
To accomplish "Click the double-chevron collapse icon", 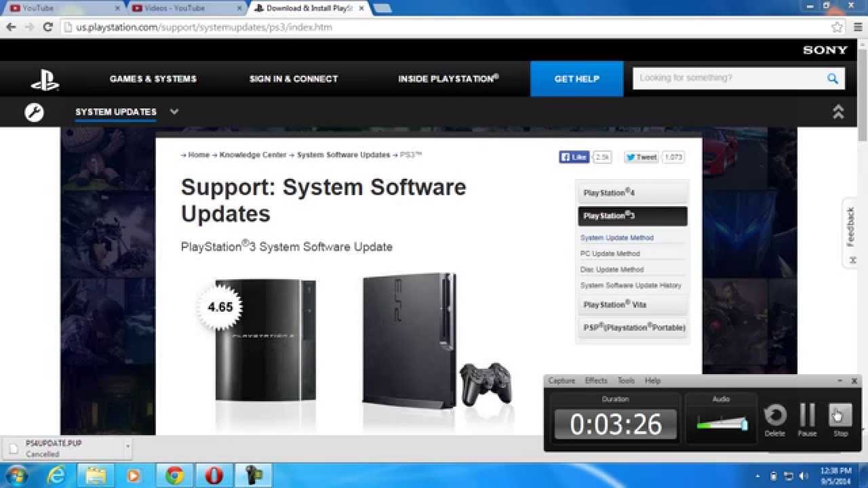I will (838, 112).
